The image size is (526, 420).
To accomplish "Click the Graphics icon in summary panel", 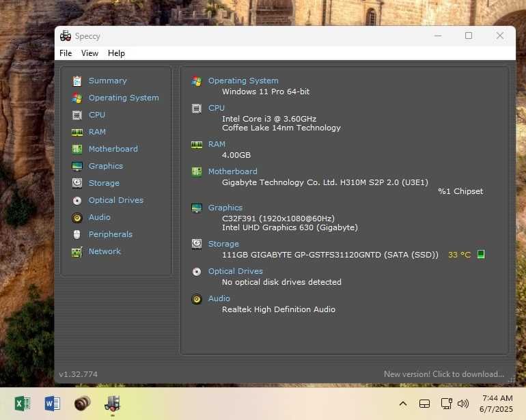I will (197, 208).
